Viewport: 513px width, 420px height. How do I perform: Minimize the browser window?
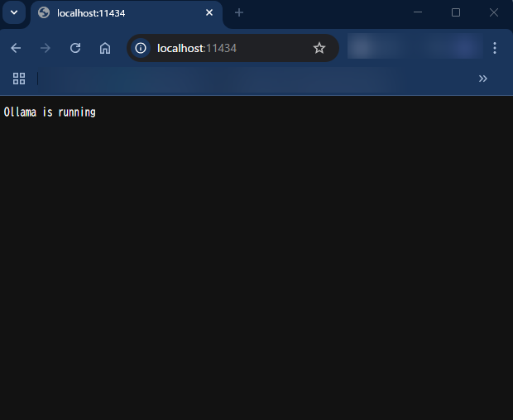coord(418,12)
